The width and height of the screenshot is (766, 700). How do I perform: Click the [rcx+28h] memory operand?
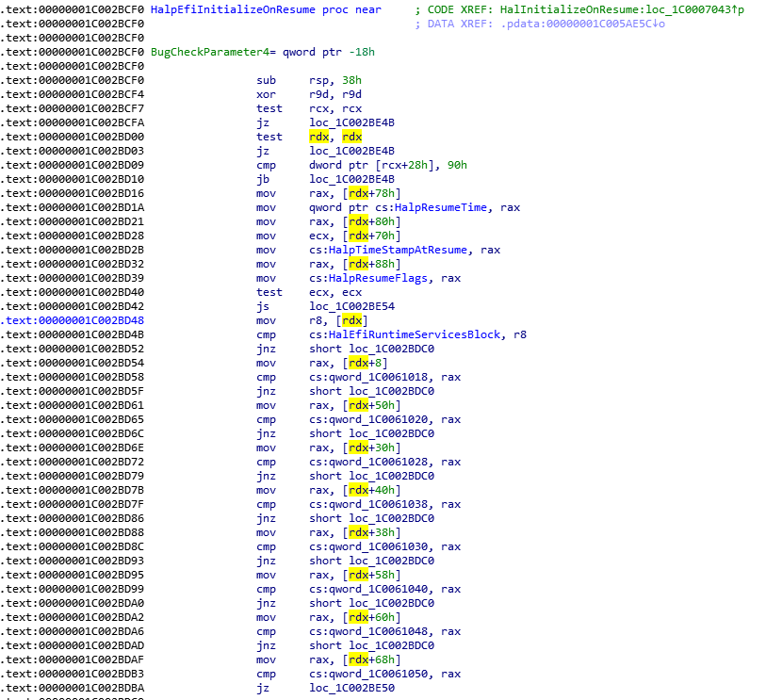coord(404,165)
